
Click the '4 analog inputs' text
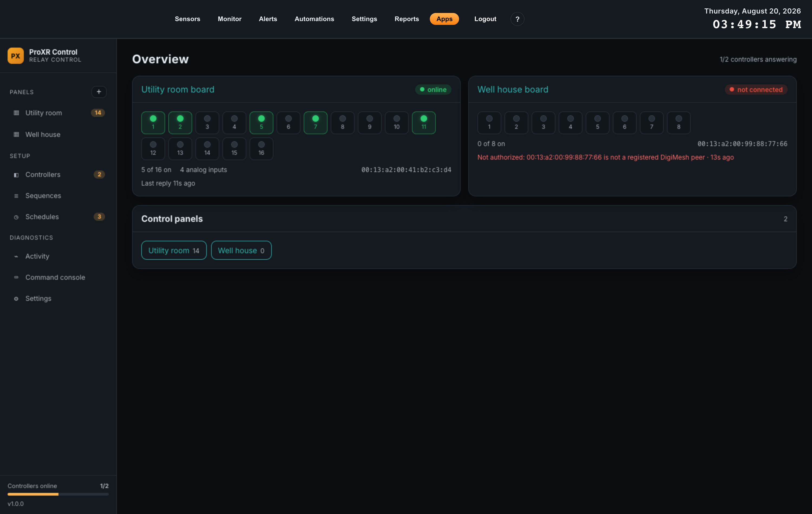click(x=203, y=170)
